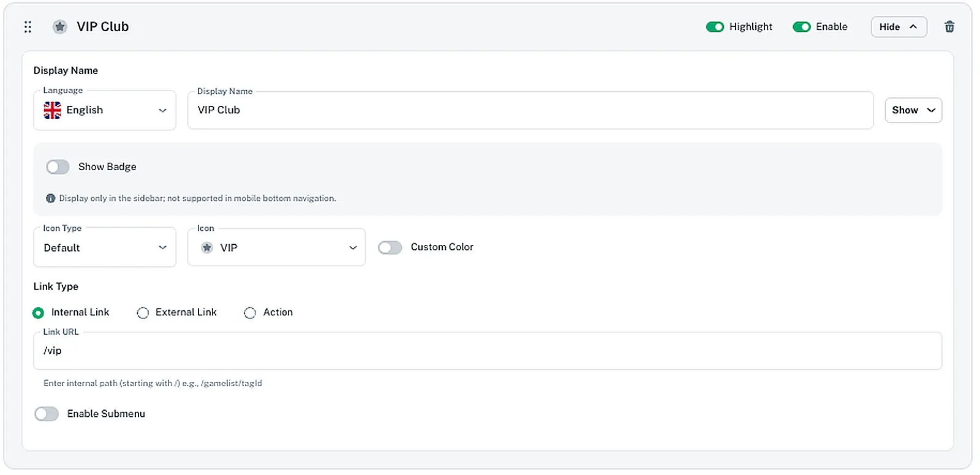This screenshot has width=980, height=475.
Task: Click the UK flag icon in Language field
Action: [53, 110]
